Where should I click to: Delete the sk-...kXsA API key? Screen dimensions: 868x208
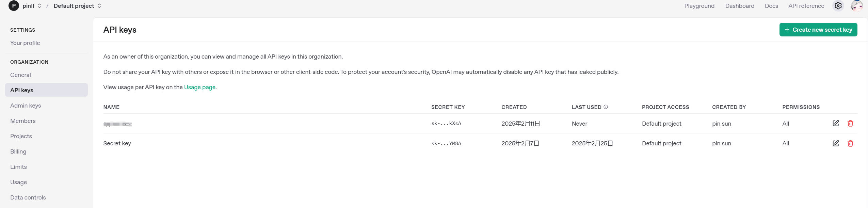point(850,123)
